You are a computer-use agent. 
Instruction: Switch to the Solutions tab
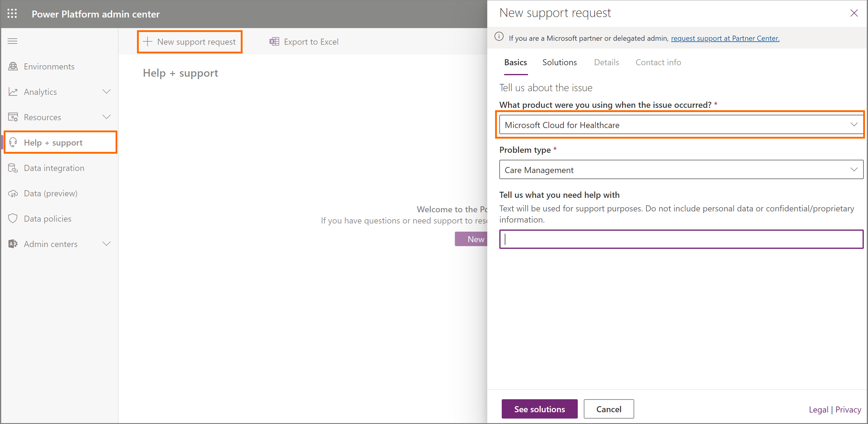559,63
